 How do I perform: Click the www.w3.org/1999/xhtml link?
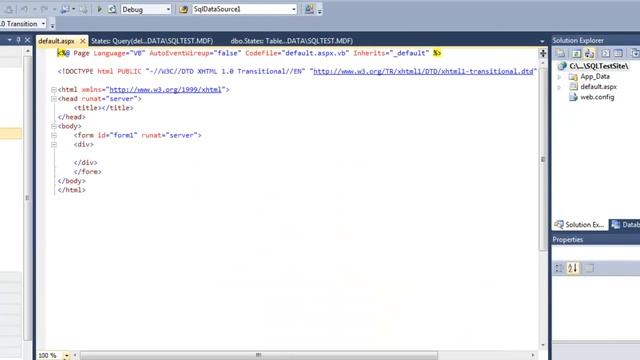tap(165, 89)
